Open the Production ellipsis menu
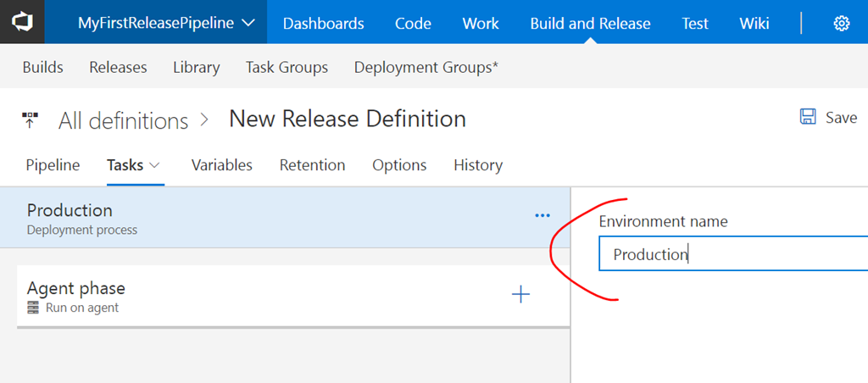Screen dimensions: 868x383 542,216
